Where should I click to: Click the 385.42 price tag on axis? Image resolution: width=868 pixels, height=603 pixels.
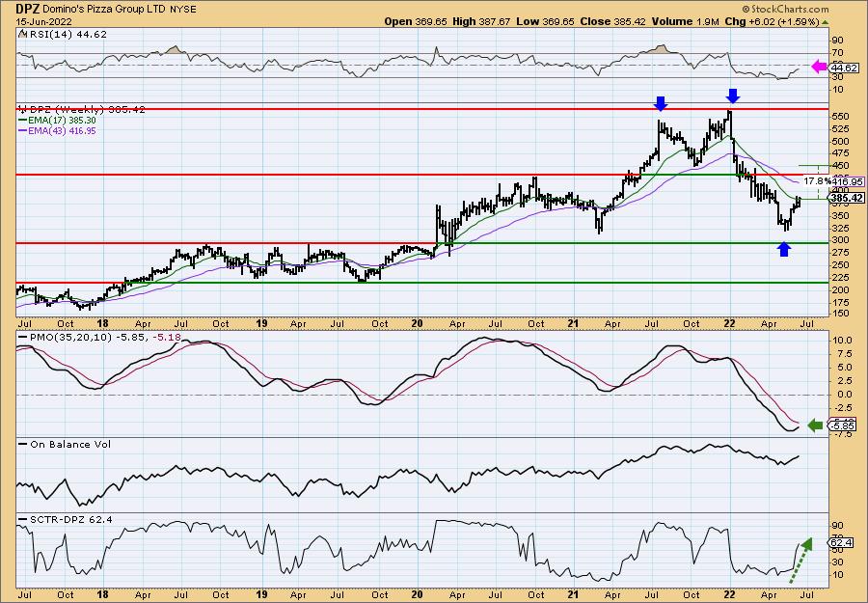pos(847,198)
